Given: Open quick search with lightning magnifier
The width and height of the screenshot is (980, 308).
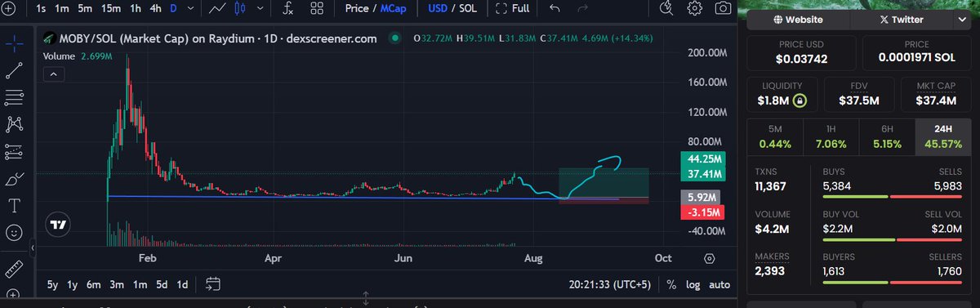Looking at the screenshot, I should [666, 9].
